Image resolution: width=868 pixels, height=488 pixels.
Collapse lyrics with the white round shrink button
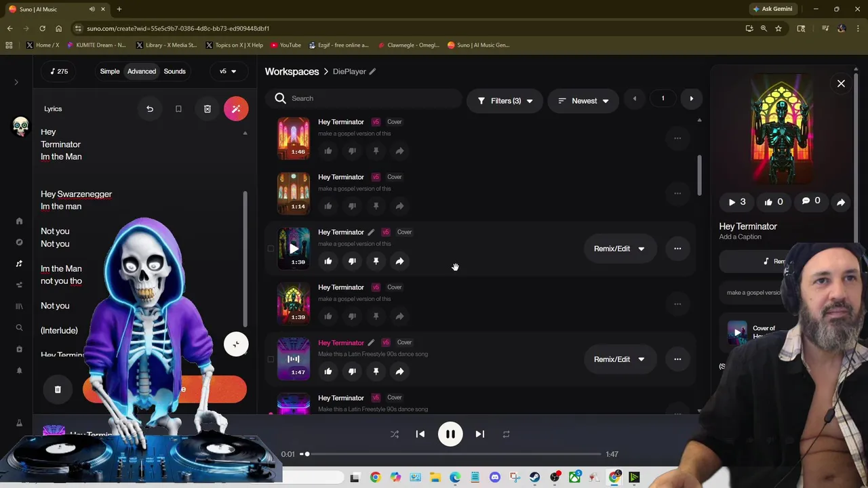(236, 344)
